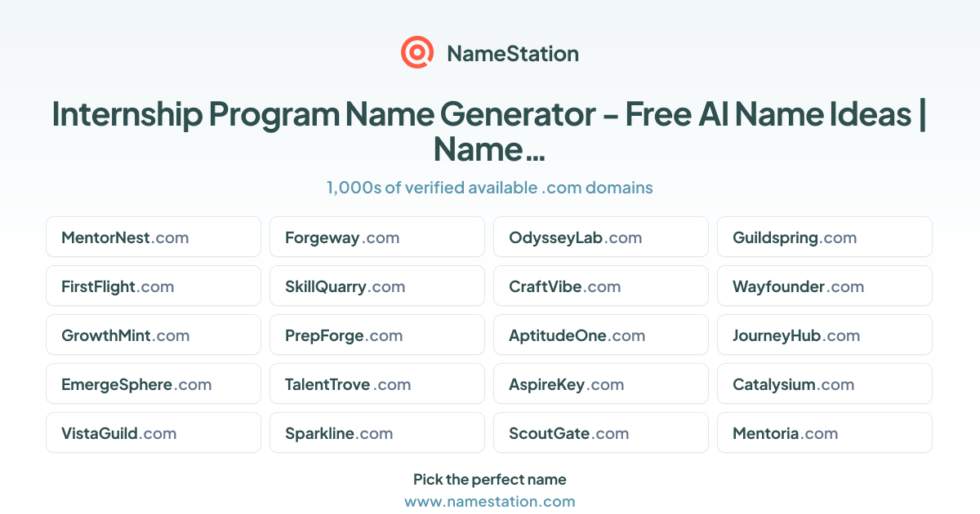Screen dimensions: 980x514
Task: Choose the CraftVibe.com domain card
Action: click(x=601, y=286)
